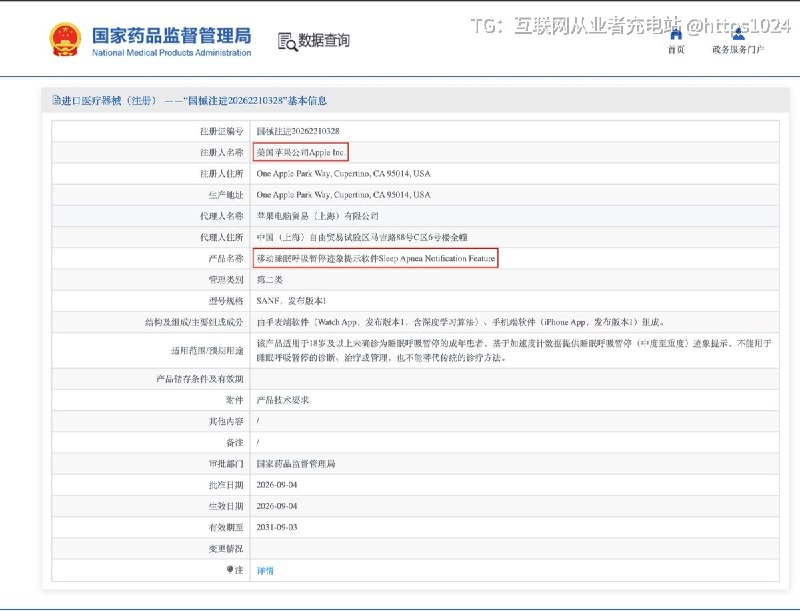The image size is (800, 611).
Task: Select the Watch App structure composition text
Action: (x=461, y=322)
